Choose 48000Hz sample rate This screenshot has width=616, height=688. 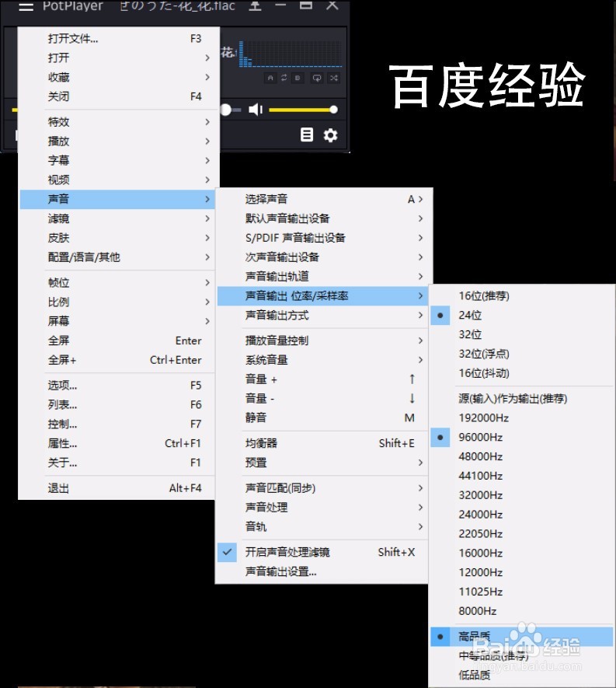522,456
